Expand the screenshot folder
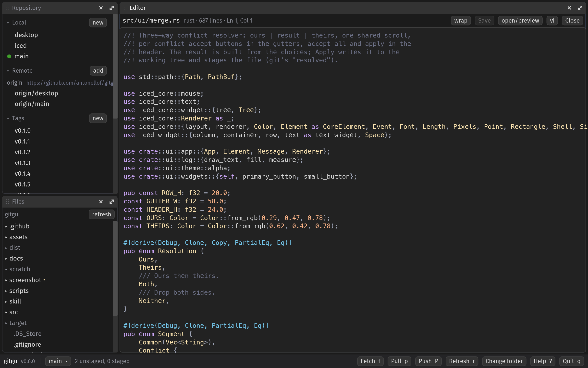The image size is (588, 368). point(6,280)
